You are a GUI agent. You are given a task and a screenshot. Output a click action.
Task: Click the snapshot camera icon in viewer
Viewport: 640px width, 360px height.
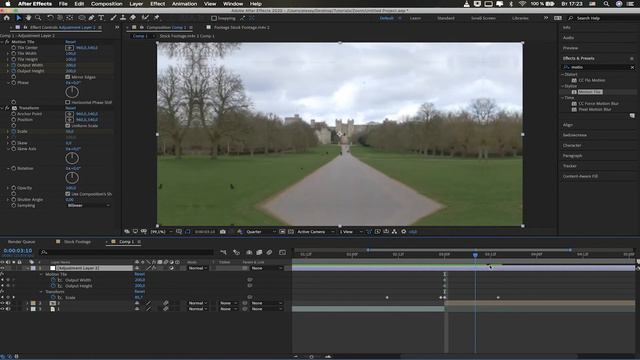tap(222, 232)
